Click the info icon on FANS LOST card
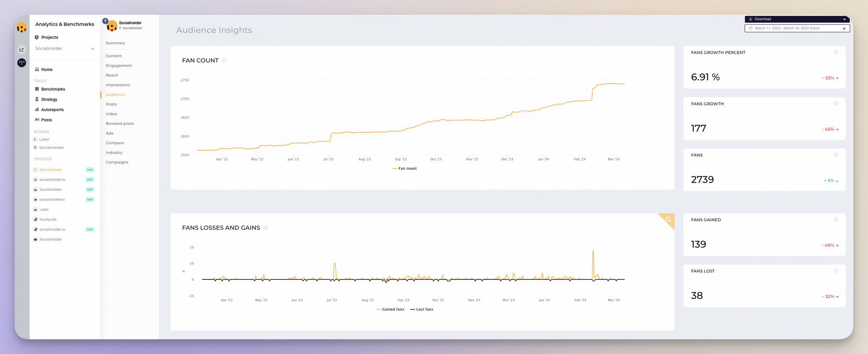 pyautogui.click(x=835, y=271)
